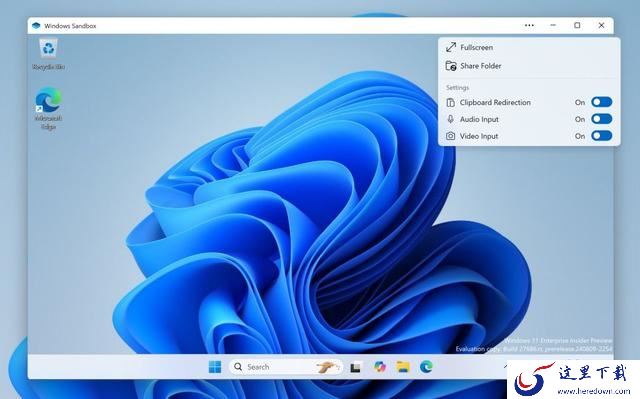This screenshot has width=640, height=399.
Task: Open Task View on the taskbar
Action: pos(355,367)
